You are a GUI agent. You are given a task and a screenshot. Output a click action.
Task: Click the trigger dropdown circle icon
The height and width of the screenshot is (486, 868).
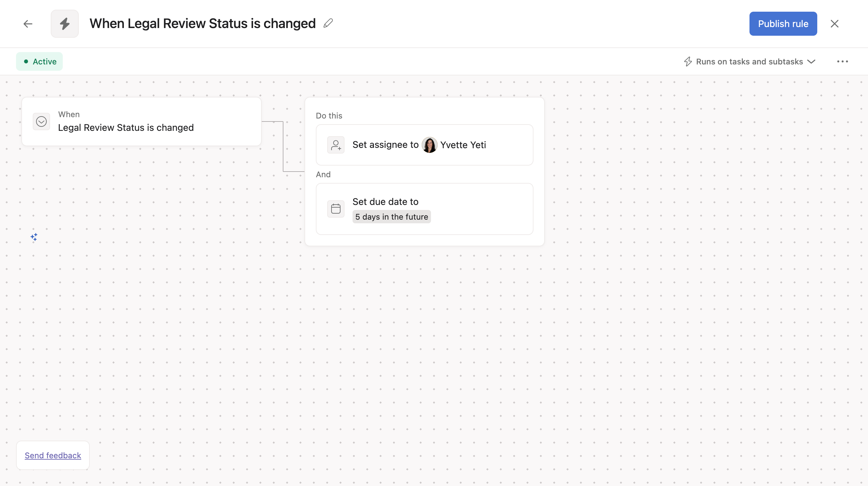point(41,121)
